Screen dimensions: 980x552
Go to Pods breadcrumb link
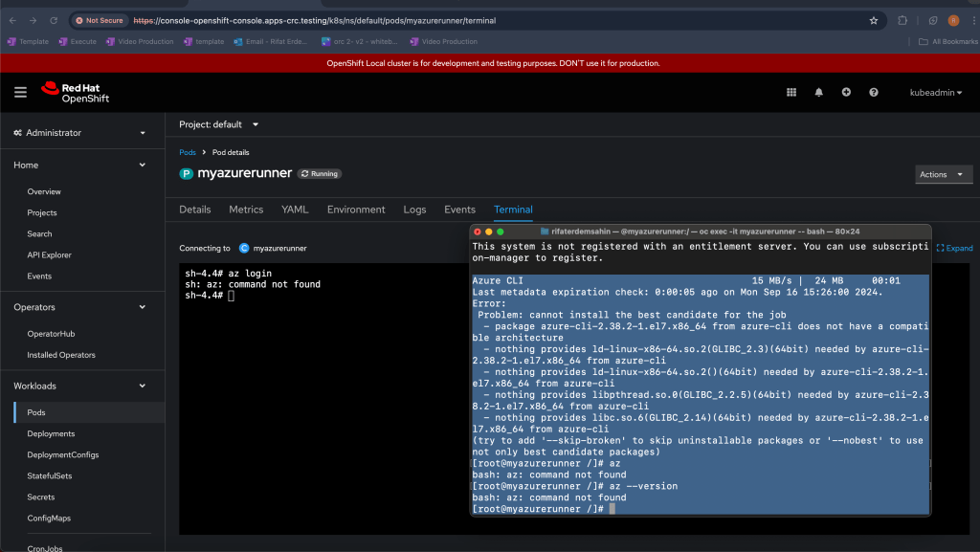pyautogui.click(x=188, y=152)
